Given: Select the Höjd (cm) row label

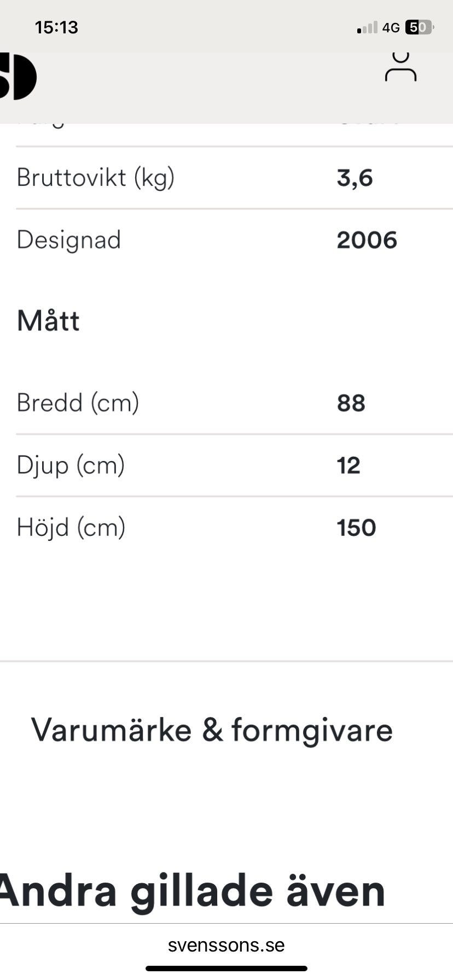Looking at the screenshot, I should pyautogui.click(x=71, y=527).
